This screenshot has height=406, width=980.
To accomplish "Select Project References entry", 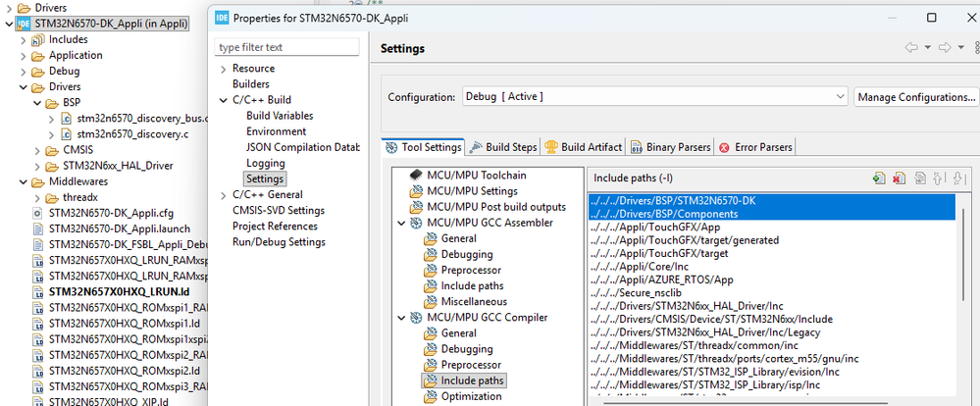I will click(275, 227).
